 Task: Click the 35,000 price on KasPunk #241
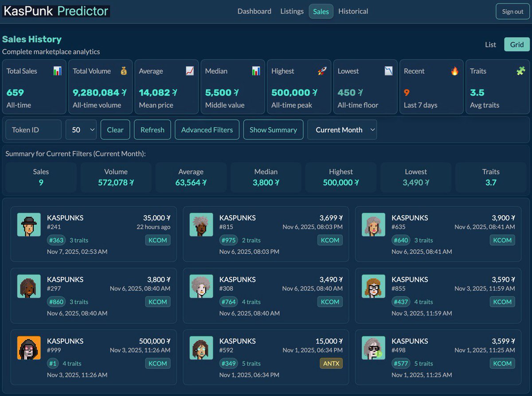157,218
